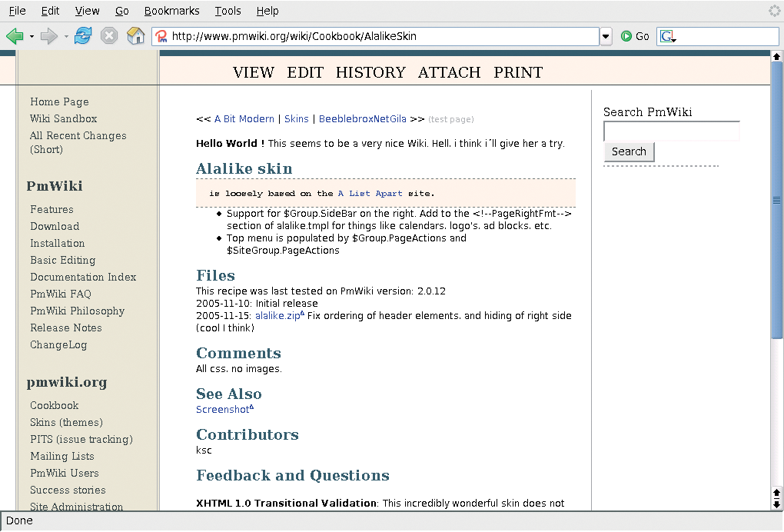Screen dimensions: 784x532
Task: Click the vertical scrollbar thumb
Action: 776,200
